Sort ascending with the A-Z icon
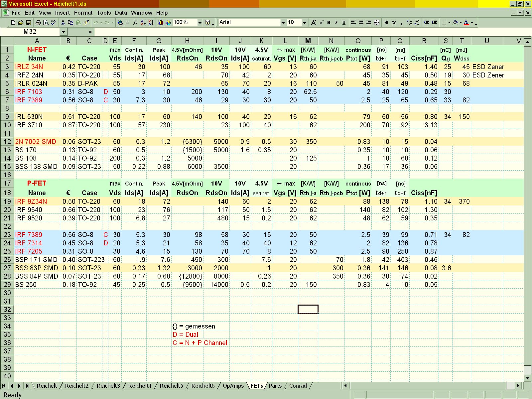 143,23
